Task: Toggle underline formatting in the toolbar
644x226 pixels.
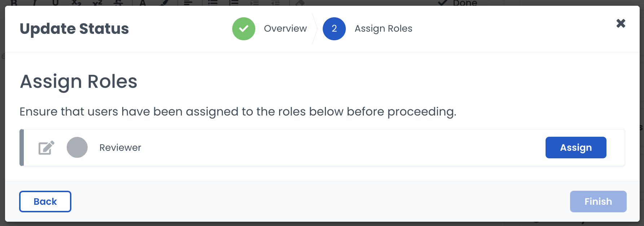Action: [55, 3]
